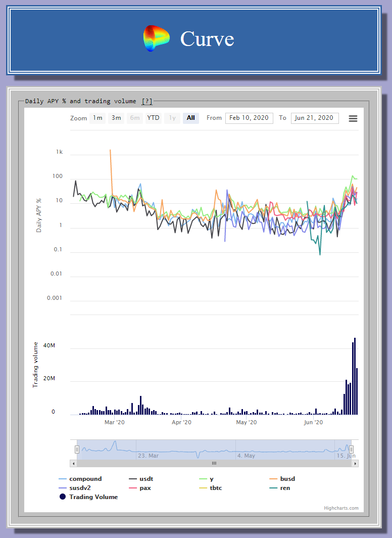Select the YTD zoom range
Screen dimensions: 392x538
pos(153,118)
